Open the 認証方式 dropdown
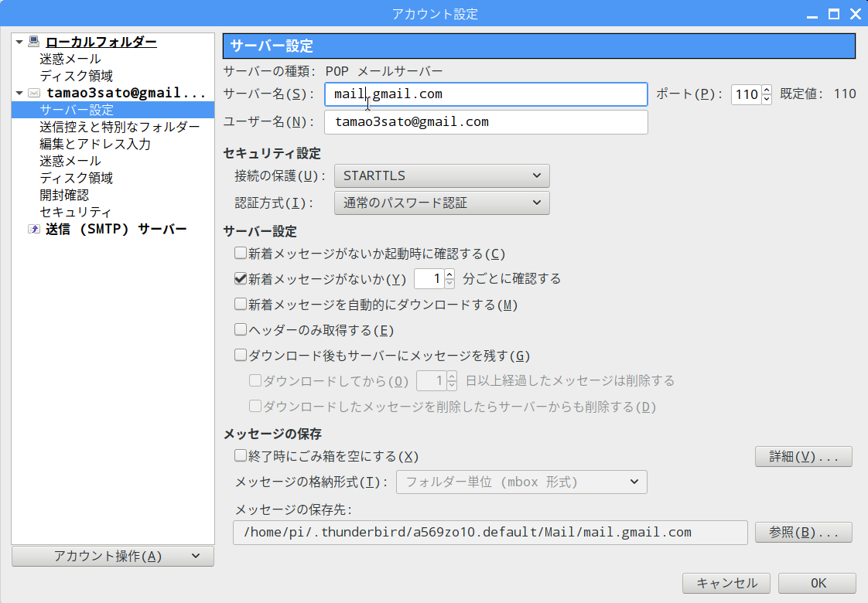The height and width of the screenshot is (603, 868). click(x=442, y=203)
